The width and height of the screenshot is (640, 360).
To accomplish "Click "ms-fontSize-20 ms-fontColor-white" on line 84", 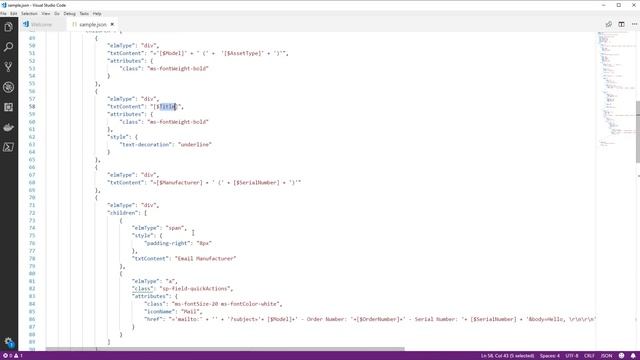I will 225,304.
